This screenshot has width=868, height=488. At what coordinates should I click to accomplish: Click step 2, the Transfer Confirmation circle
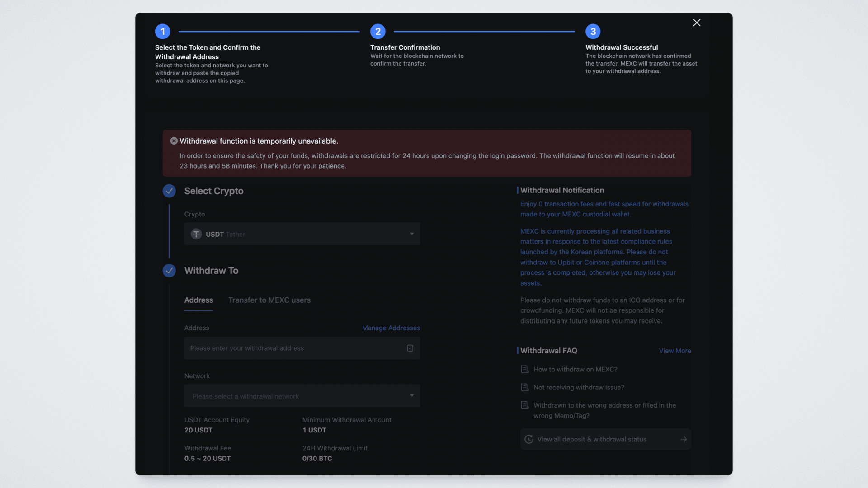tap(378, 32)
